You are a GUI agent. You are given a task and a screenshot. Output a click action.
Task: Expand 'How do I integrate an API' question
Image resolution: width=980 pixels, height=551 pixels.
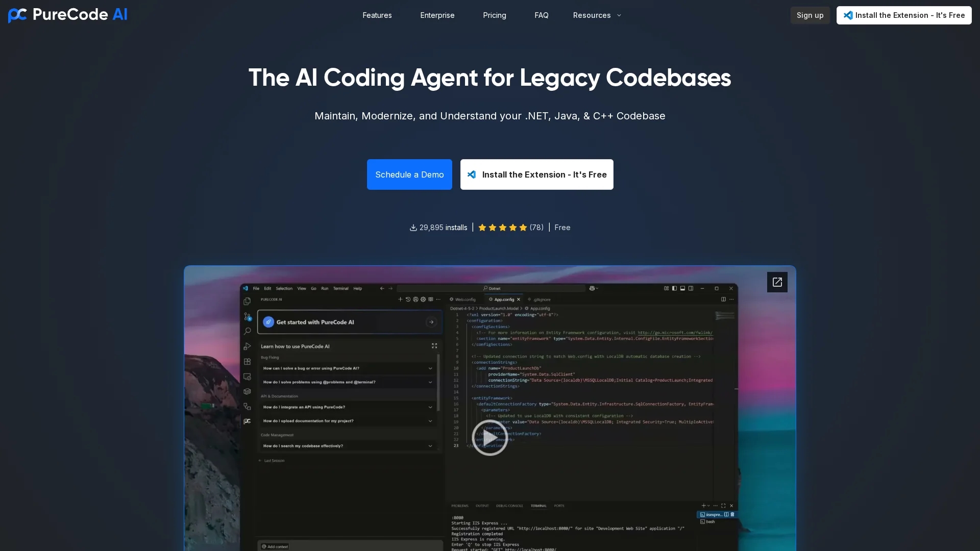(348, 407)
